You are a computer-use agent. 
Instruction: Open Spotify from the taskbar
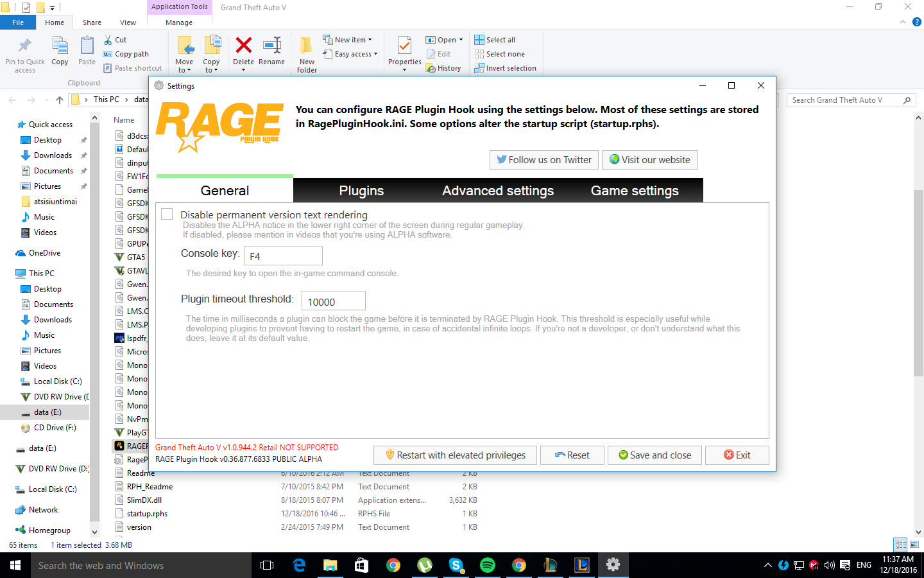(488, 565)
